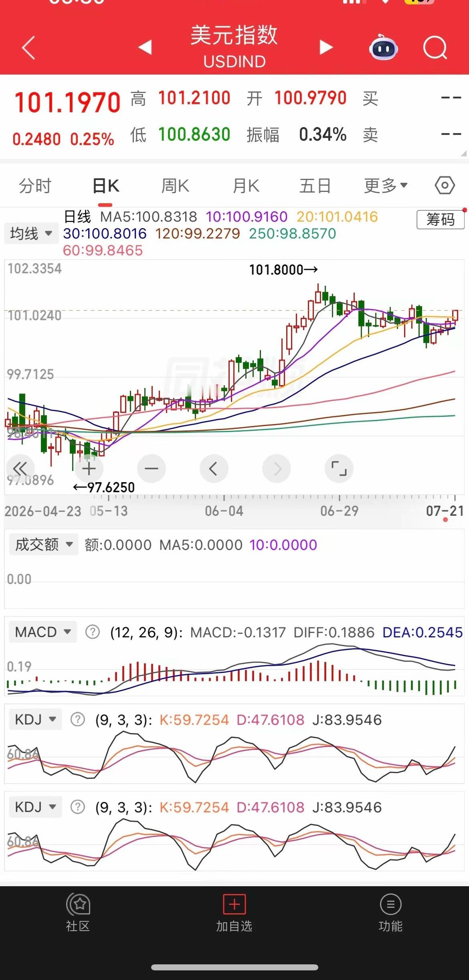
Task: Tap the MA60 60:99.8465 reading
Action: (x=103, y=251)
